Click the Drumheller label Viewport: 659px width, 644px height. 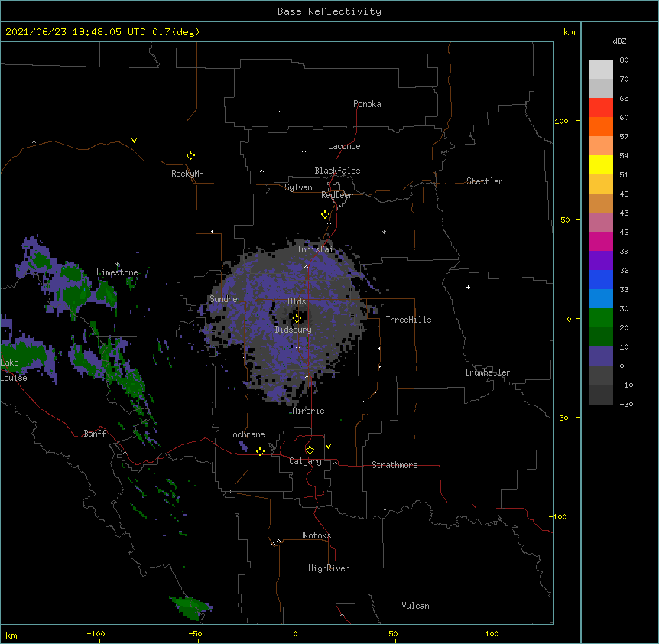(x=488, y=372)
